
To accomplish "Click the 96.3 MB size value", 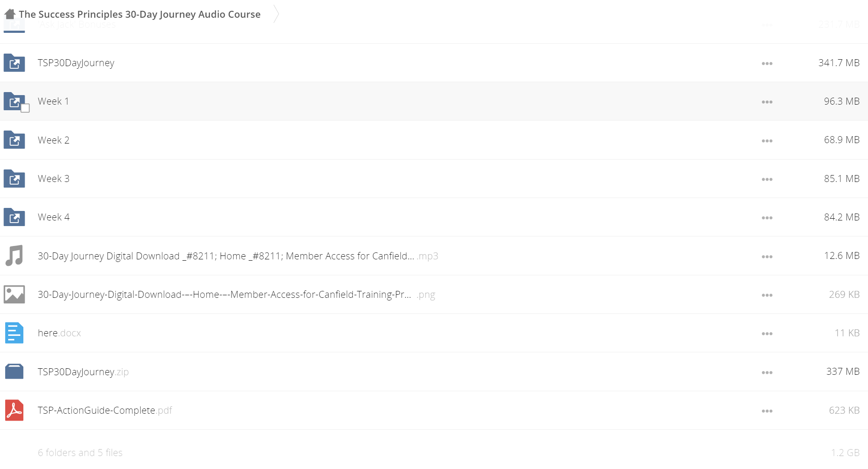I will point(842,101).
